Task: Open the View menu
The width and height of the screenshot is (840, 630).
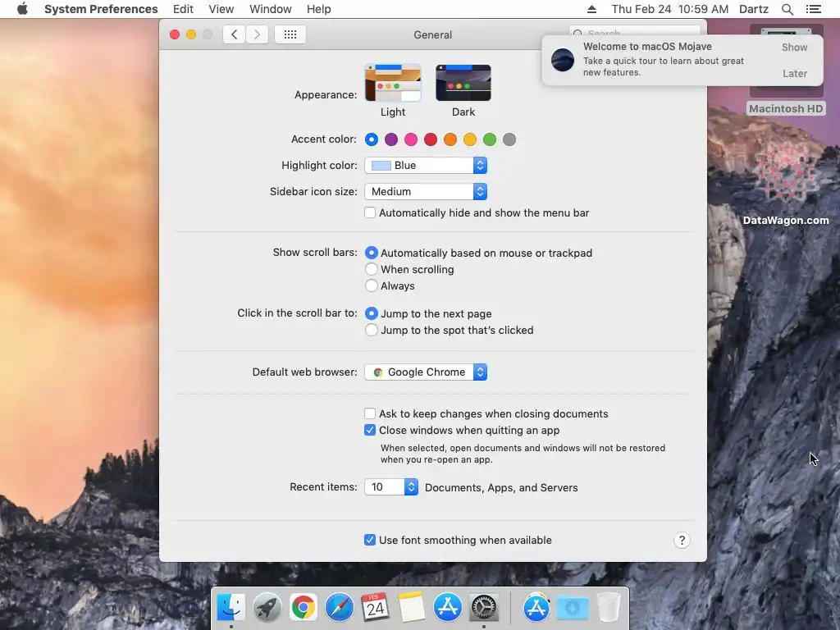Action: (221, 9)
